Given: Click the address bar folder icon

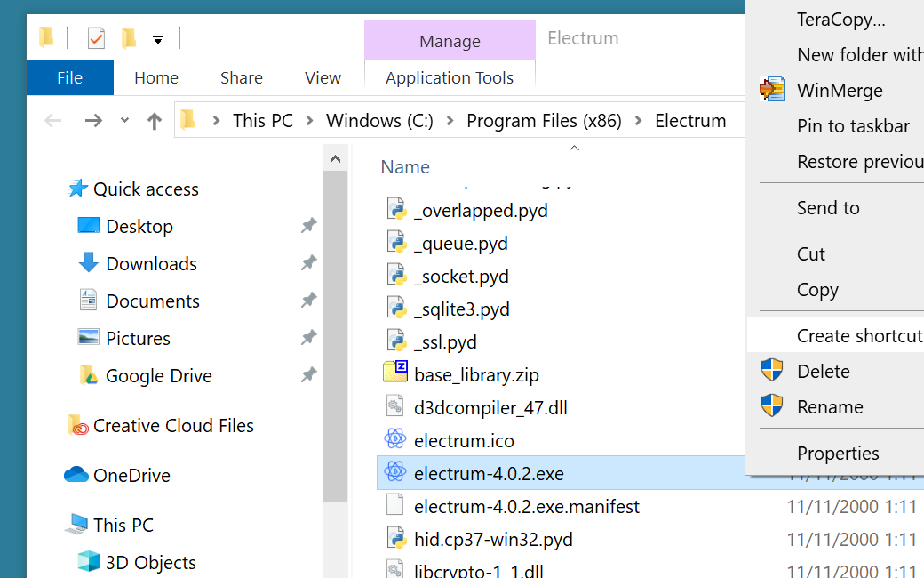Looking at the screenshot, I should [188, 120].
